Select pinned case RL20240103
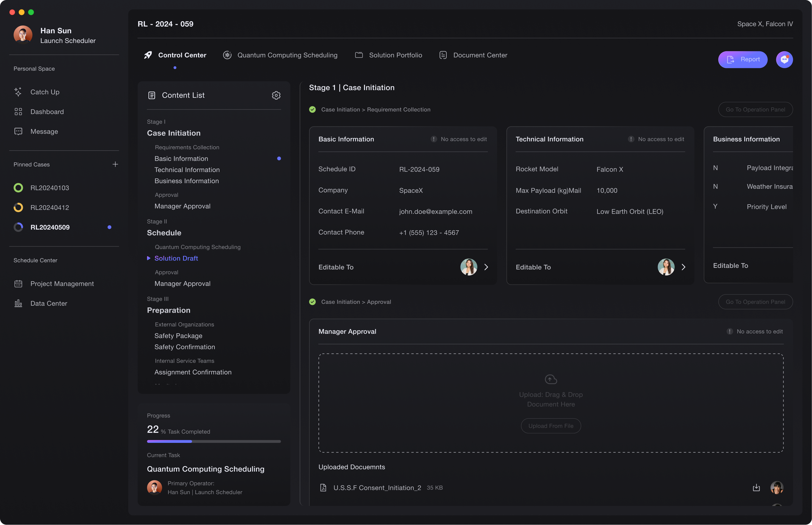812x525 pixels. pos(49,188)
